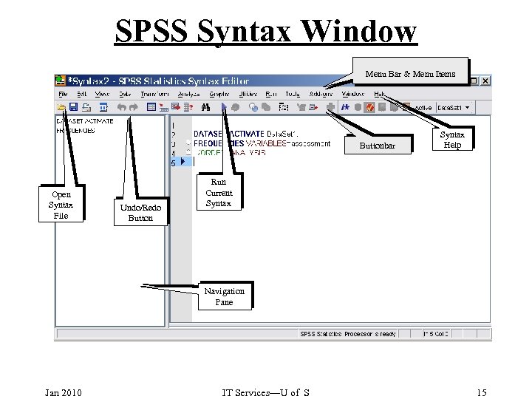The width and height of the screenshot is (532, 399).
Task: Run current syntax with the blue arrow
Action: coord(224,108)
